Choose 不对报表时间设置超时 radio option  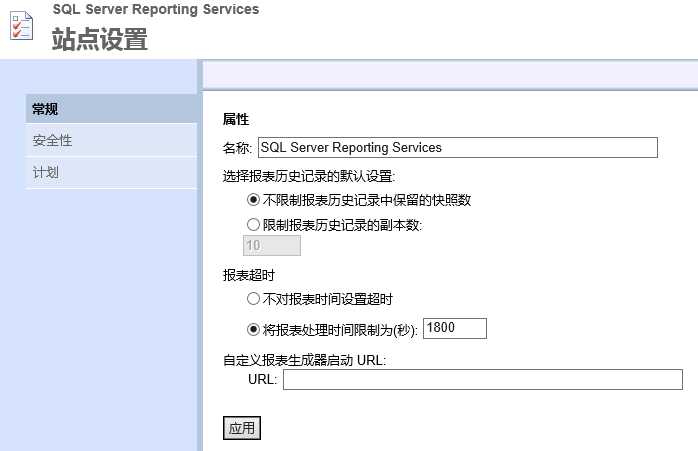point(253,298)
